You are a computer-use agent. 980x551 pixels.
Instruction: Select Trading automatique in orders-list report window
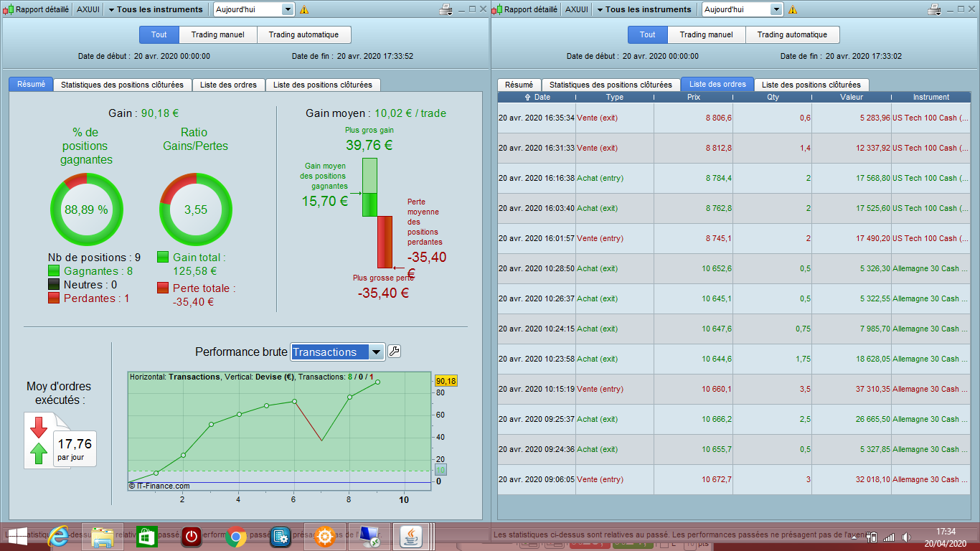[x=793, y=34]
